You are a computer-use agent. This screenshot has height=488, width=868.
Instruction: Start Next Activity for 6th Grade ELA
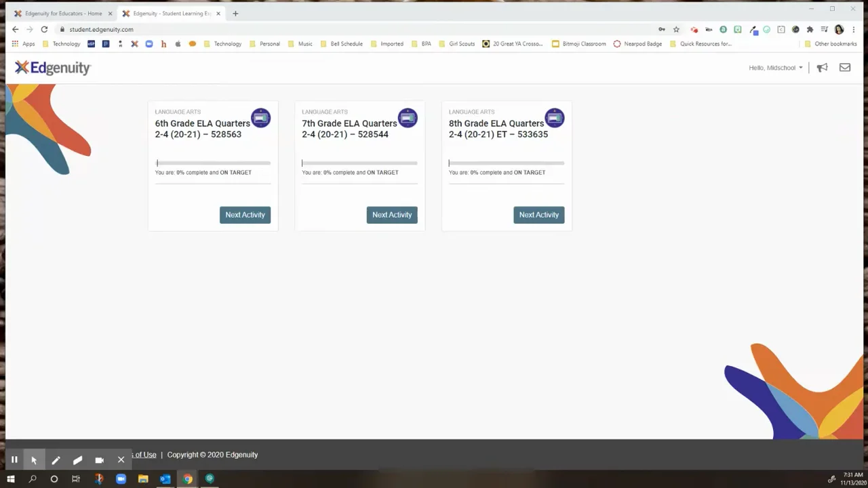(x=245, y=215)
